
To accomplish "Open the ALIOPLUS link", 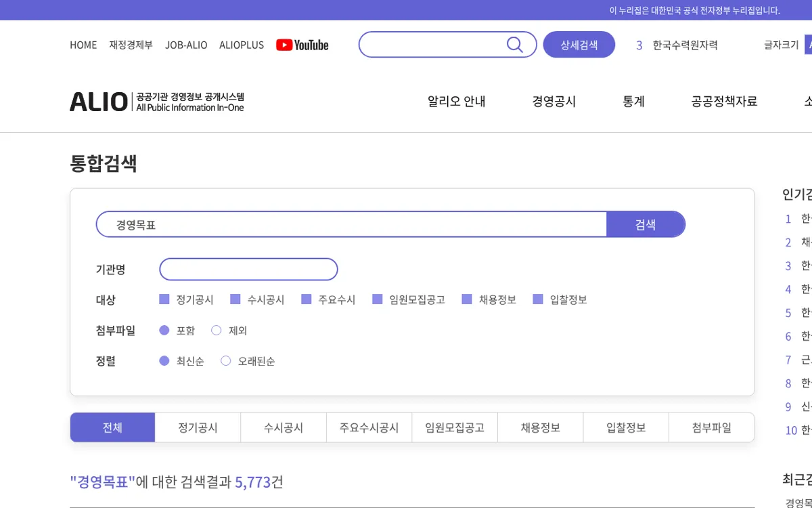I will pos(242,45).
